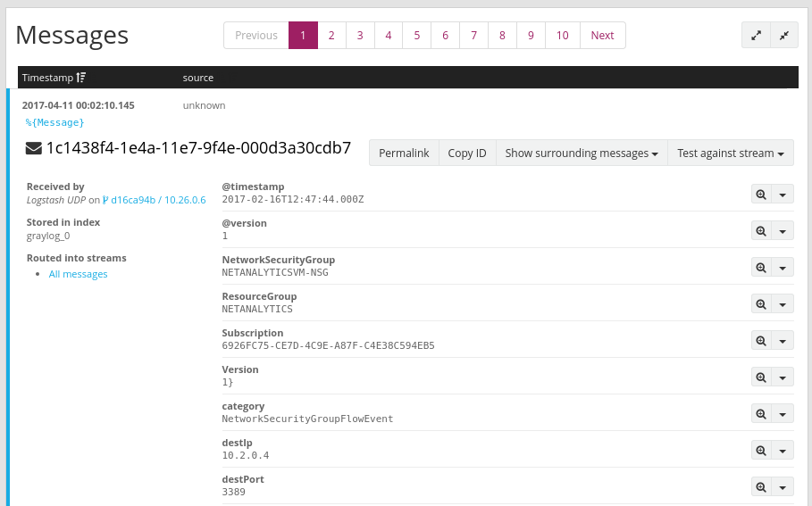Viewport: 812px width, 506px height.
Task: Go to page 3 of messages
Action: pyautogui.click(x=360, y=35)
